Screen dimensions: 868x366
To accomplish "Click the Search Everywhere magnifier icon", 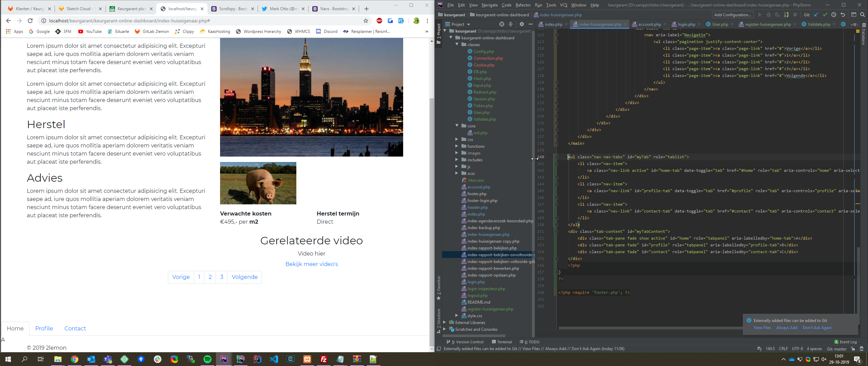I will (863, 15).
